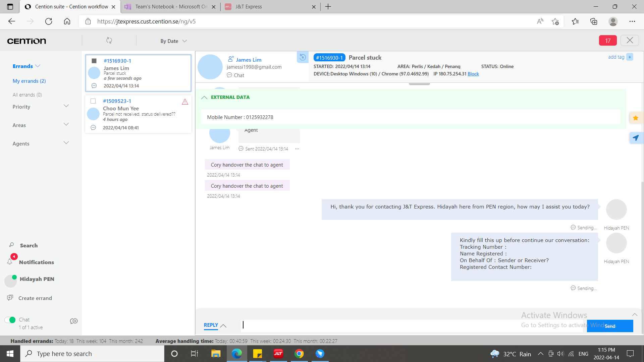Open Notifications bell icon
The width and height of the screenshot is (644, 362).
[x=10, y=262]
